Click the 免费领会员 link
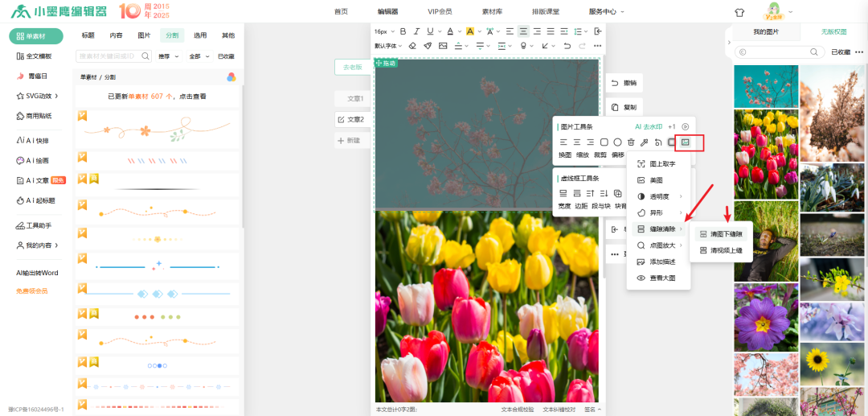Image resolution: width=868 pixels, height=416 pixels. pyautogui.click(x=31, y=290)
